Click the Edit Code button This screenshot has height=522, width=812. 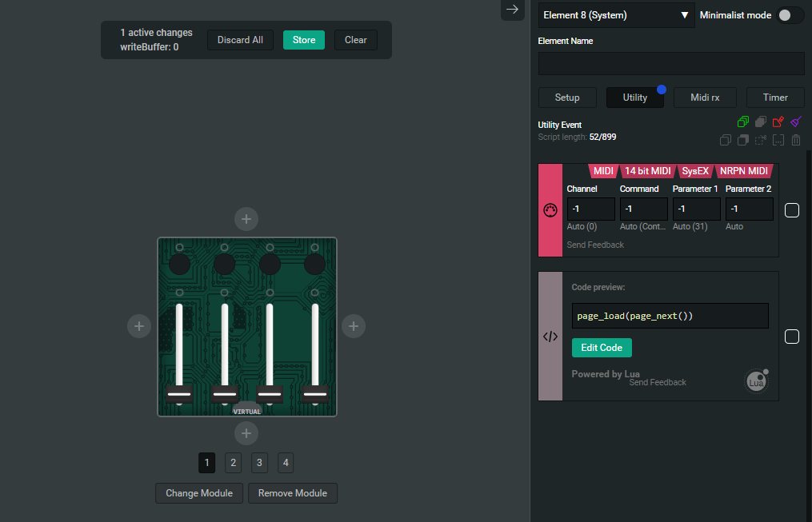602,348
